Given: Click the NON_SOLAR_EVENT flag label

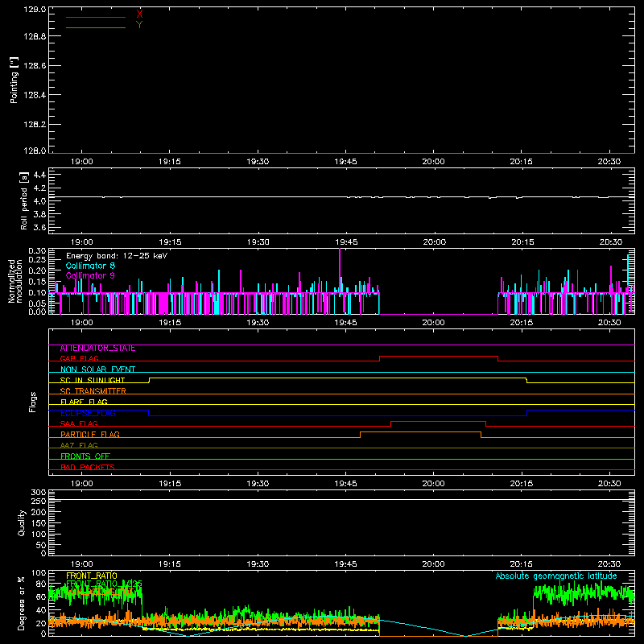Looking at the screenshot, I should coord(97,369).
